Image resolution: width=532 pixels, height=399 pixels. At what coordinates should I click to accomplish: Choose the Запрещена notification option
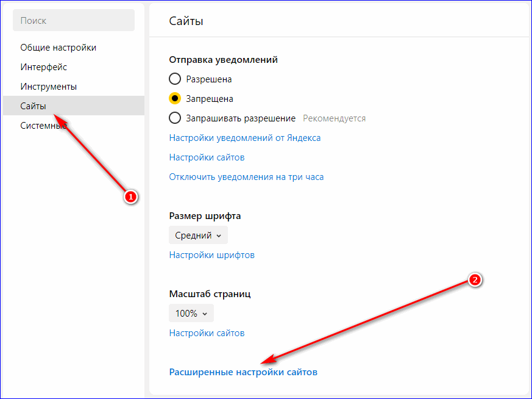click(175, 99)
